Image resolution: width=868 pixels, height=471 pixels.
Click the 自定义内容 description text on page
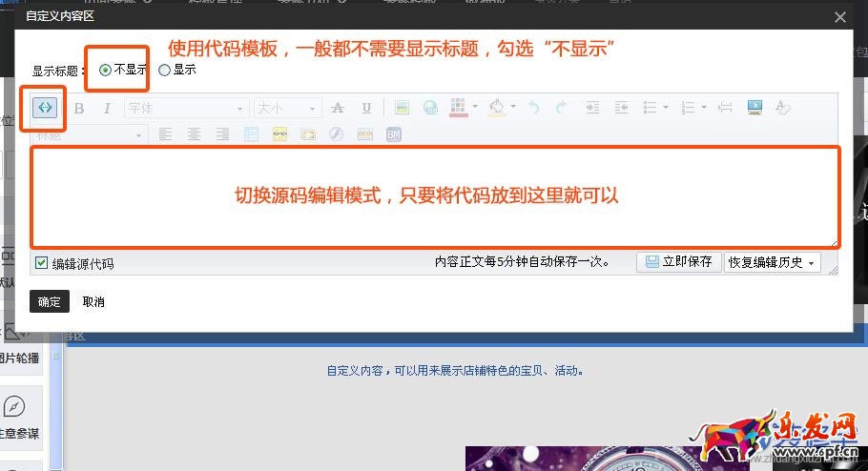tap(456, 370)
